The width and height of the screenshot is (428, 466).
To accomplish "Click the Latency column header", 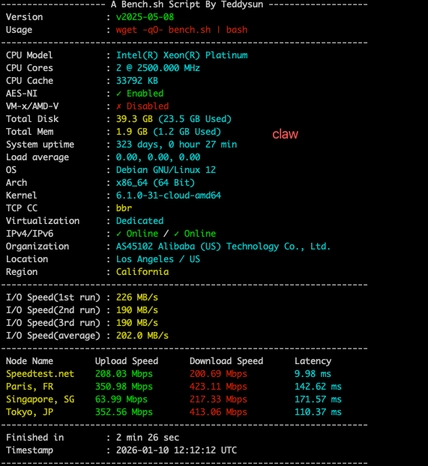I will click(x=313, y=361).
